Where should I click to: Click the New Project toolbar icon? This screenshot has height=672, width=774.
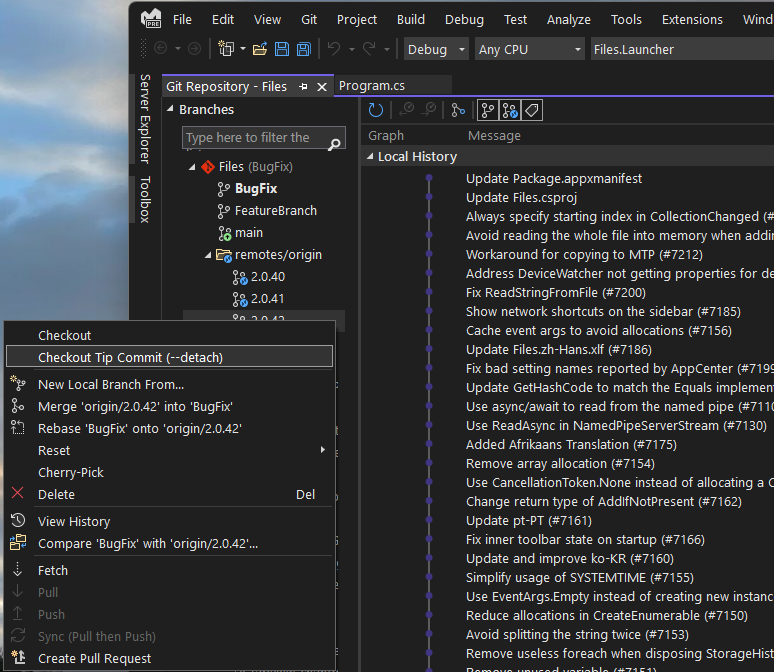click(227, 49)
